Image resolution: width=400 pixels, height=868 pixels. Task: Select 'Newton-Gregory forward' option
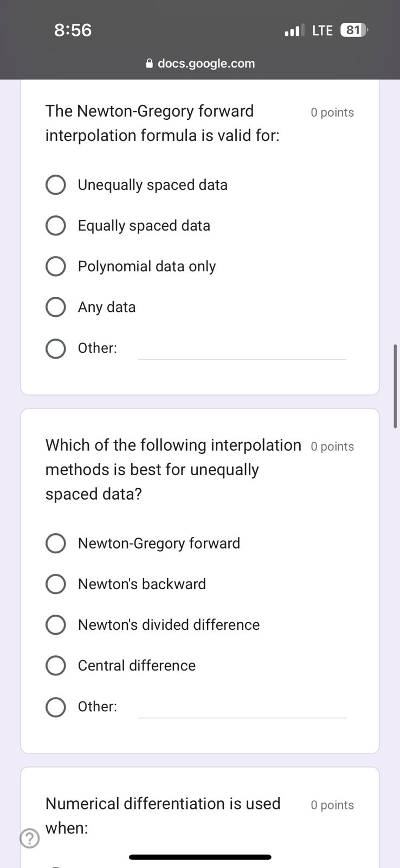(56, 543)
